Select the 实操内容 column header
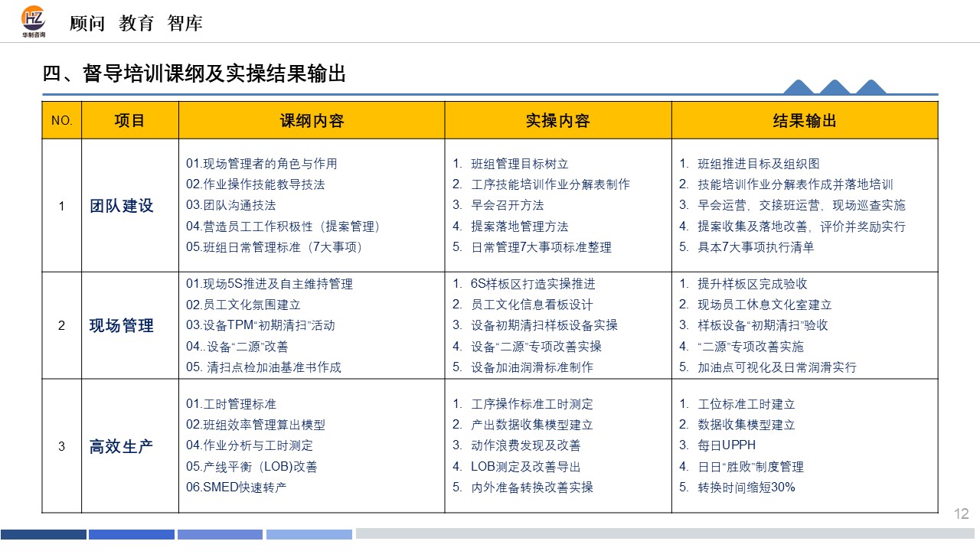The width and height of the screenshot is (980, 551). click(x=557, y=120)
